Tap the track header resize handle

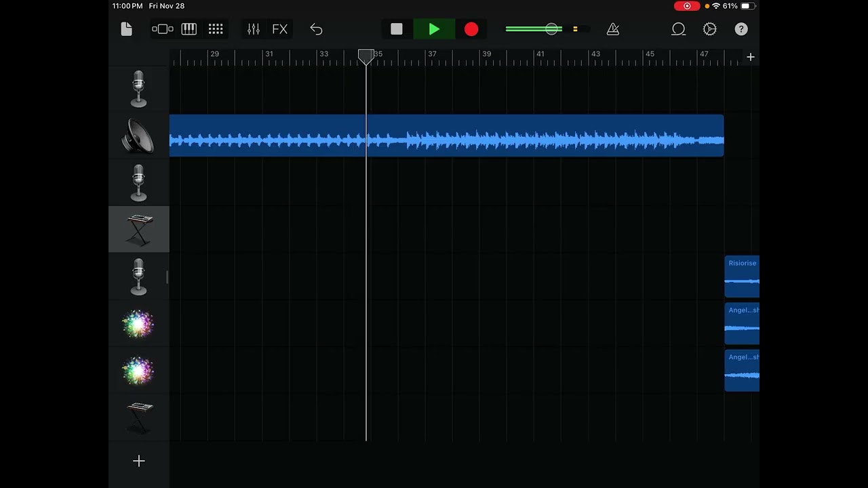click(x=167, y=277)
